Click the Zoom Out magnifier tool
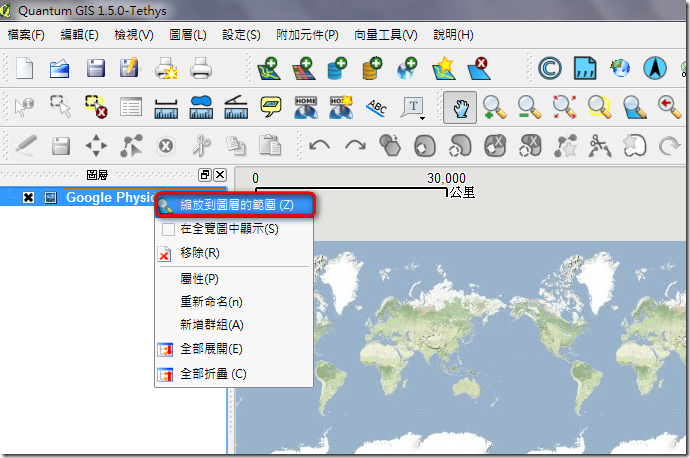Image resolution: width=690 pixels, height=458 pixels. (529, 107)
